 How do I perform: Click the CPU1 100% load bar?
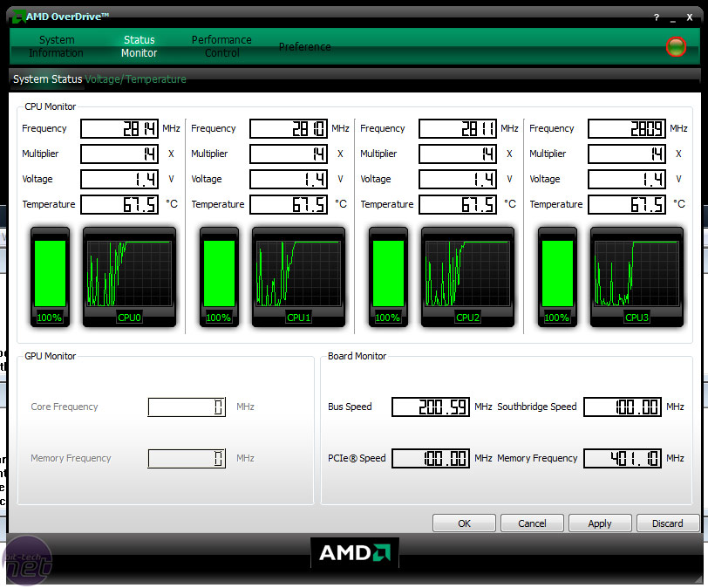coord(219,277)
